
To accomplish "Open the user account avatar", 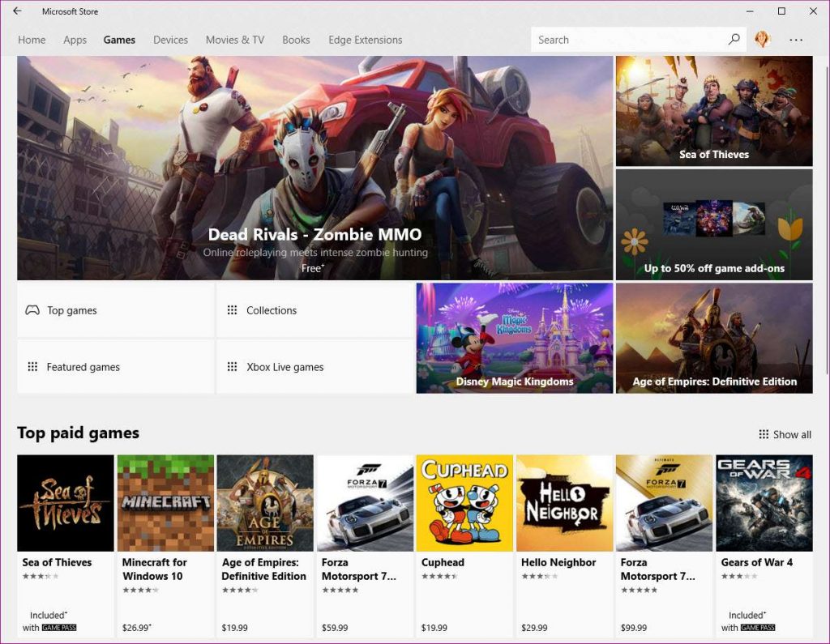I will [762, 39].
